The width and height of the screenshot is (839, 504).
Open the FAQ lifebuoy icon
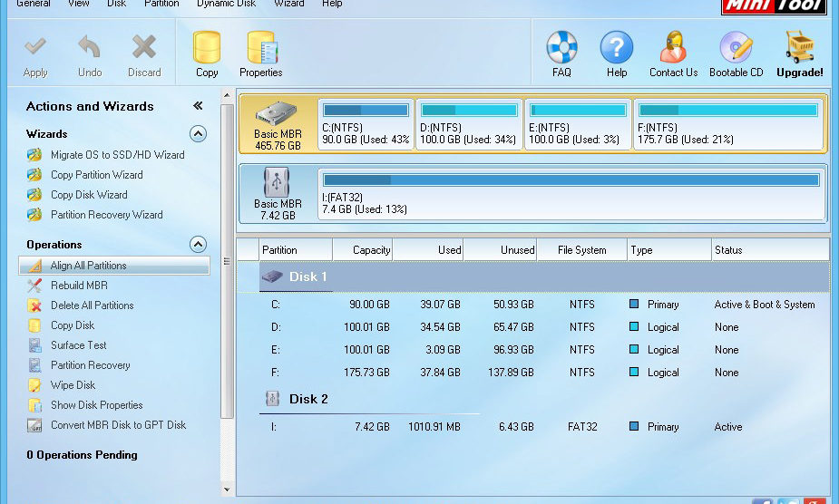[x=561, y=48]
